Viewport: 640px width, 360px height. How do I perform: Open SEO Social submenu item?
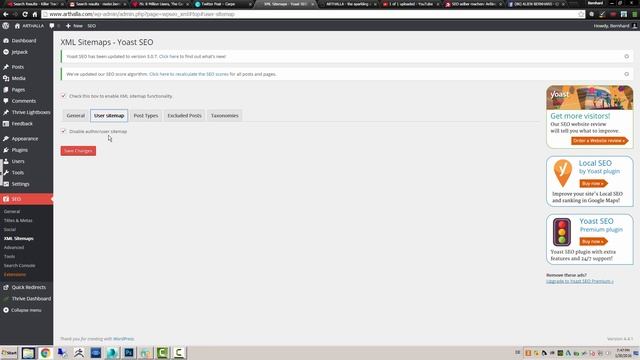[x=10, y=229]
